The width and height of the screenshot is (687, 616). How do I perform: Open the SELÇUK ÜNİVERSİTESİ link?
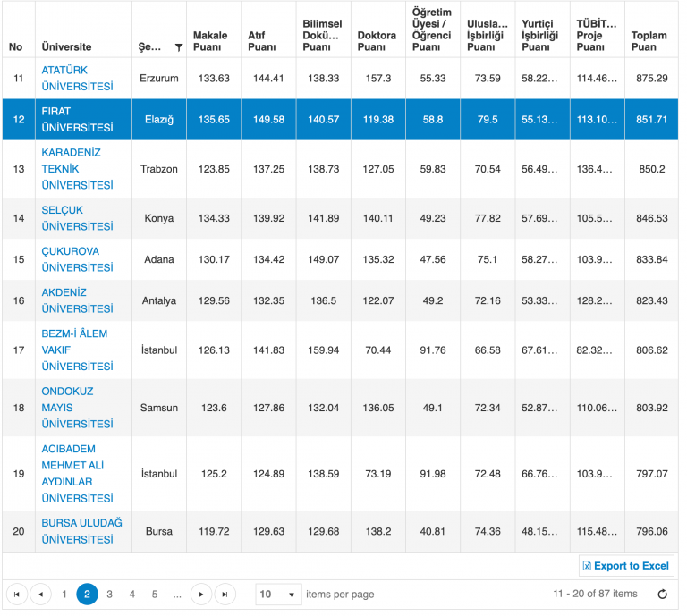tap(77, 218)
